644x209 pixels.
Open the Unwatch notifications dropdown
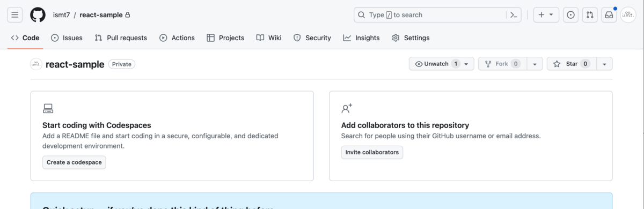[x=442, y=64]
